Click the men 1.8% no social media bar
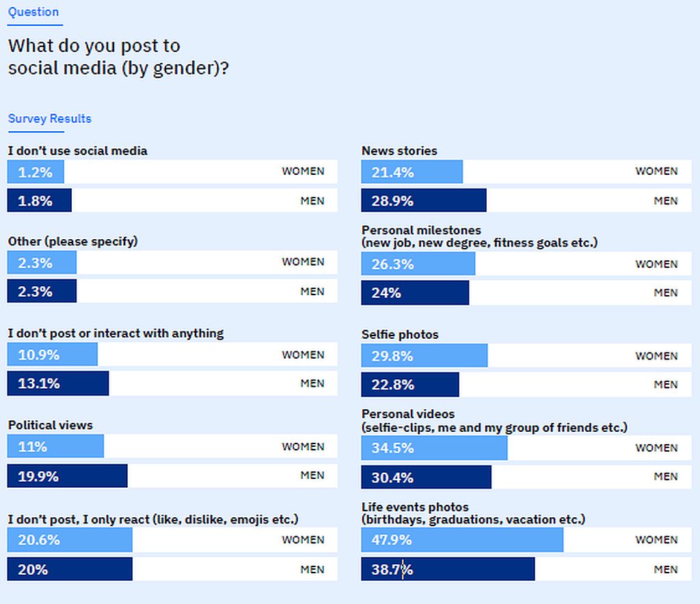The height and width of the screenshot is (604, 700). point(39,201)
